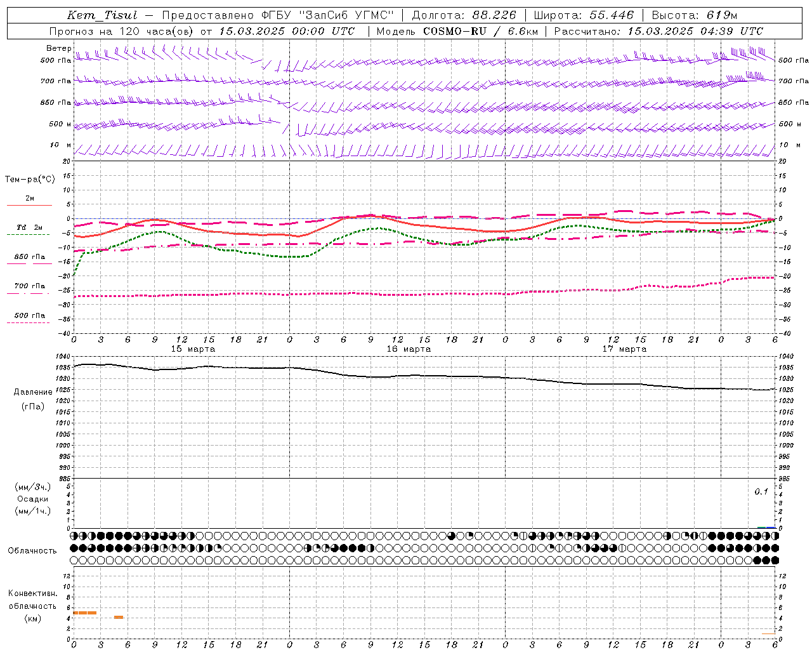The width and height of the screenshot is (812, 650).
Task: Click the 'Тем-ра(°C)' temperature label
Action: 30,180
